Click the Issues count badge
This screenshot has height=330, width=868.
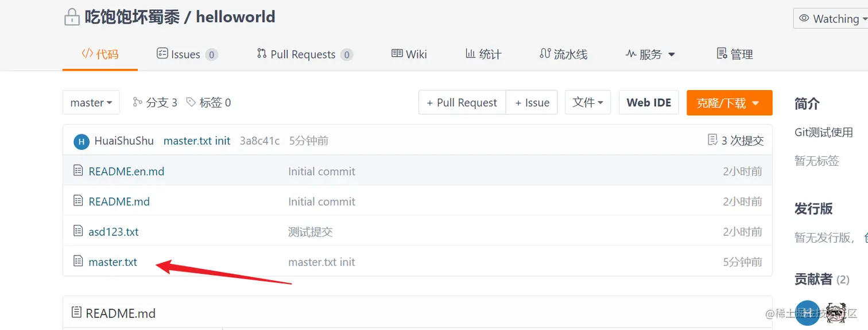[x=211, y=55]
